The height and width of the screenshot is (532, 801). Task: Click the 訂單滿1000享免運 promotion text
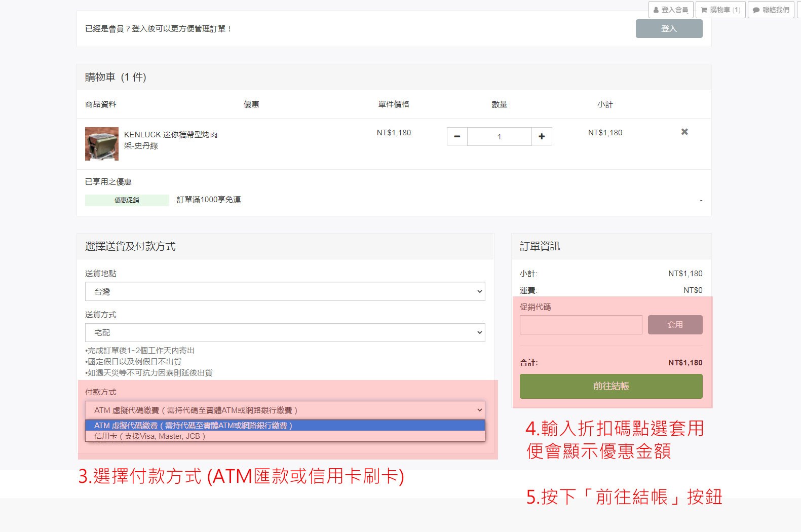[209, 200]
